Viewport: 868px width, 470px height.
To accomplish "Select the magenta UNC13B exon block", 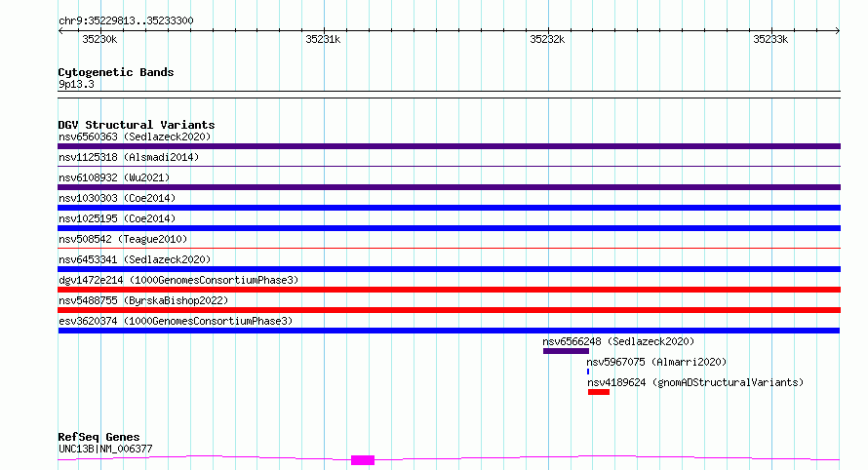I will click(x=363, y=460).
